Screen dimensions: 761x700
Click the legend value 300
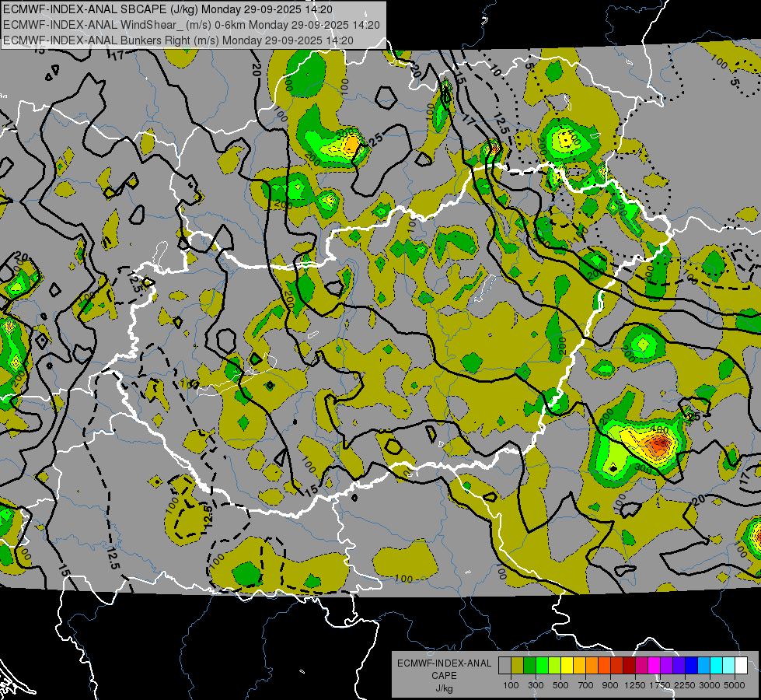click(x=536, y=685)
